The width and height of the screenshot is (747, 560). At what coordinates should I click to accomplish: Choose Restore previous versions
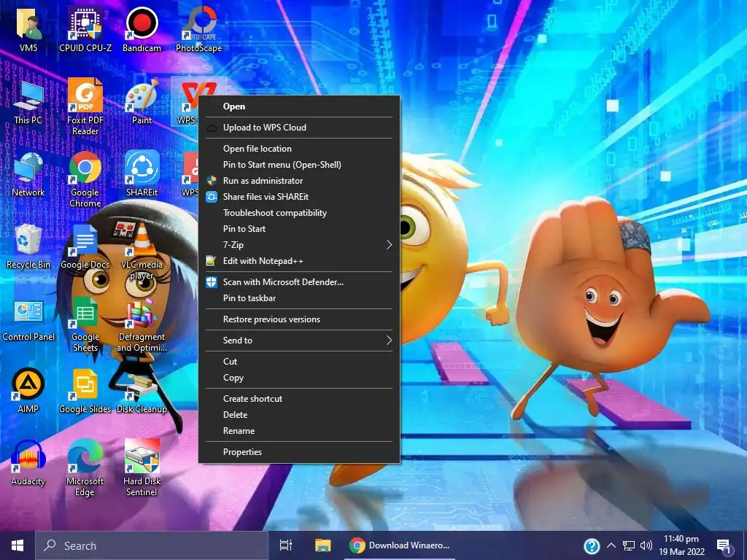(x=298, y=319)
